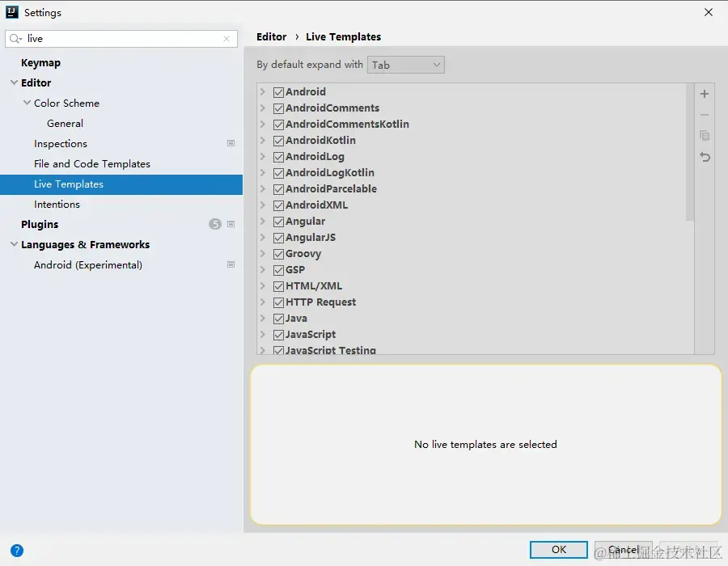Click the restore deleted templates undo icon
The image size is (728, 566).
click(705, 157)
